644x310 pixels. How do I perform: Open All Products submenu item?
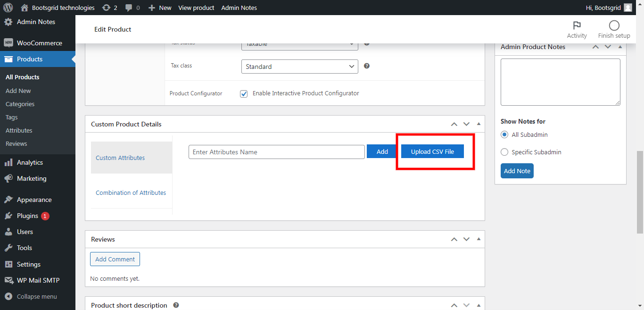pyautogui.click(x=23, y=77)
